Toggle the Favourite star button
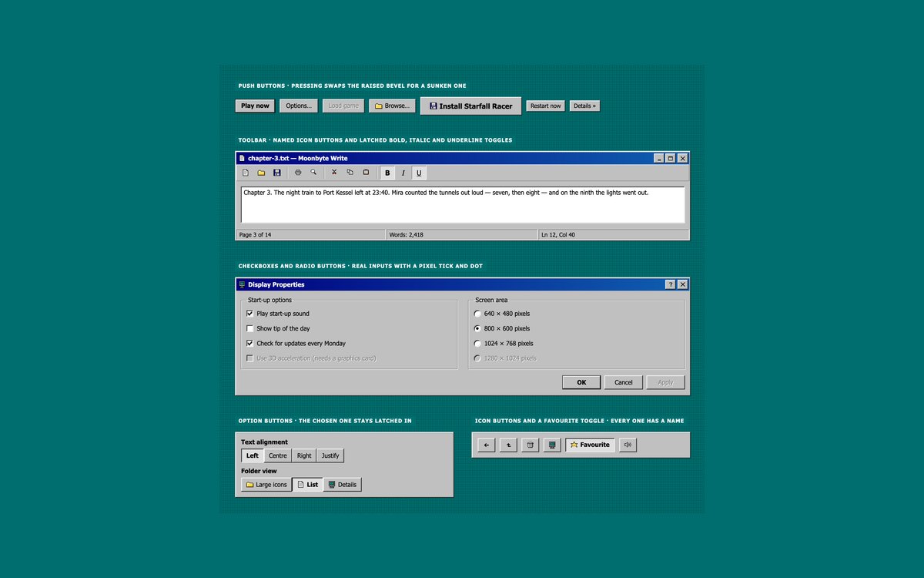The width and height of the screenshot is (924, 578). 590,445
